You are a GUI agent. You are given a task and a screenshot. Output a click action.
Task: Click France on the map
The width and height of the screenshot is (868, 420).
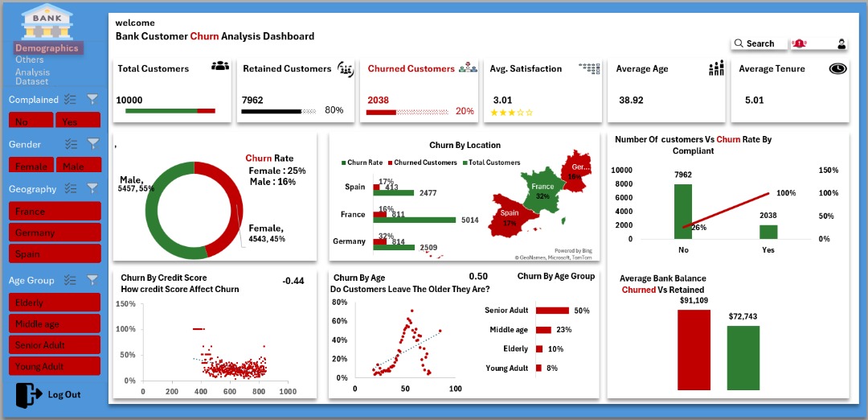coord(542,191)
